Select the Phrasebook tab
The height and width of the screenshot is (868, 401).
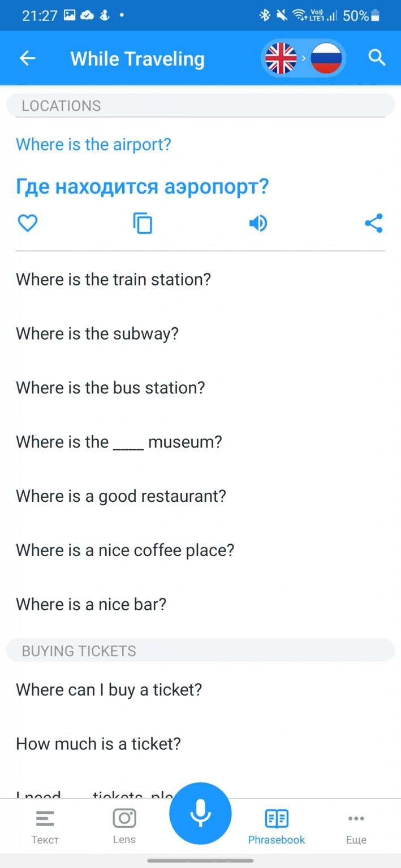point(277,826)
